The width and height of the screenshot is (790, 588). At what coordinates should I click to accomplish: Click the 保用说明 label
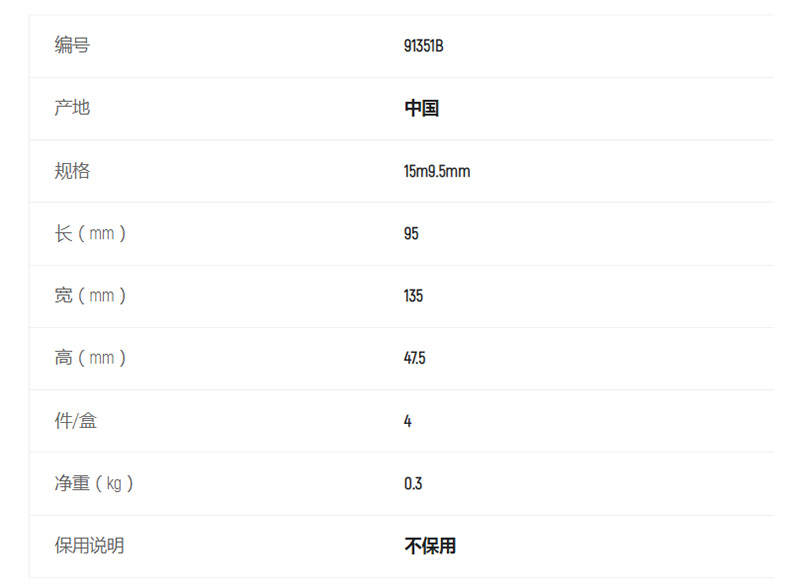89,546
